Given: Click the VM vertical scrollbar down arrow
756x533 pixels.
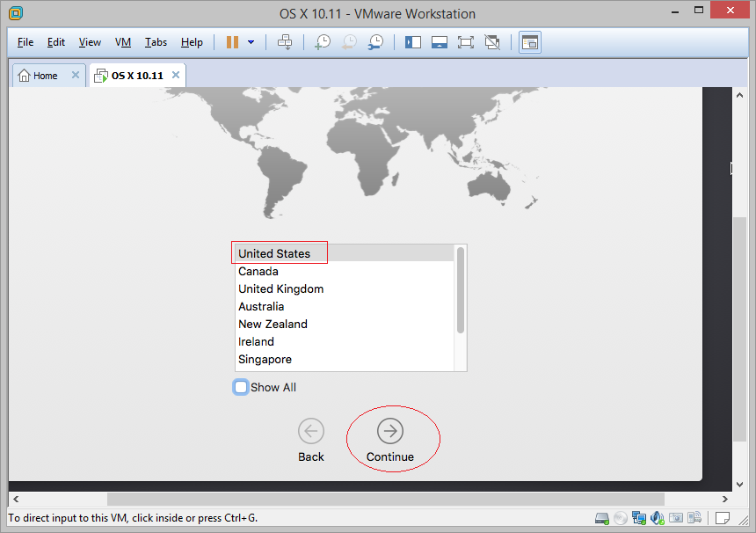Looking at the screenshot, I should tap(739, 485).
